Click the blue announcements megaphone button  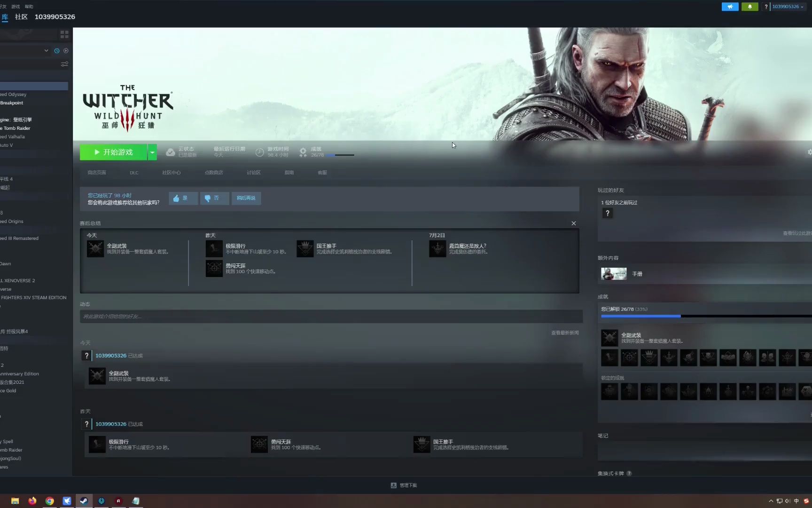730,7
